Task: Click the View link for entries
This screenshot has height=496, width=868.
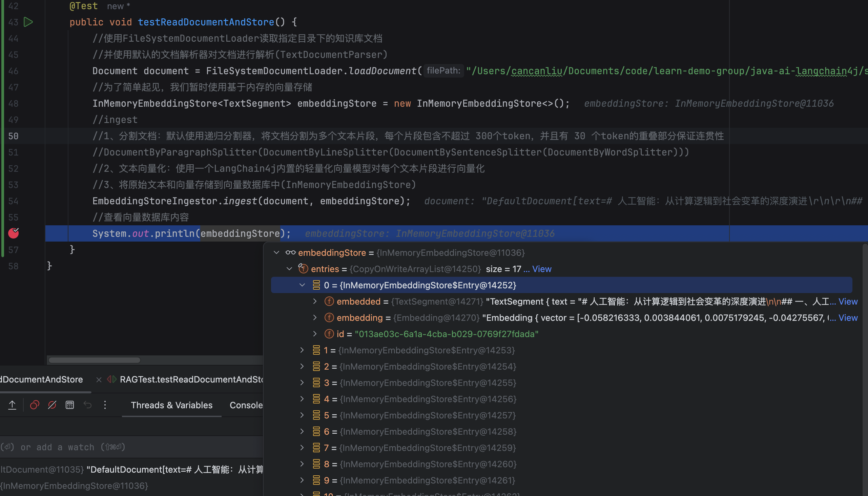Action: tap(542, 269)
